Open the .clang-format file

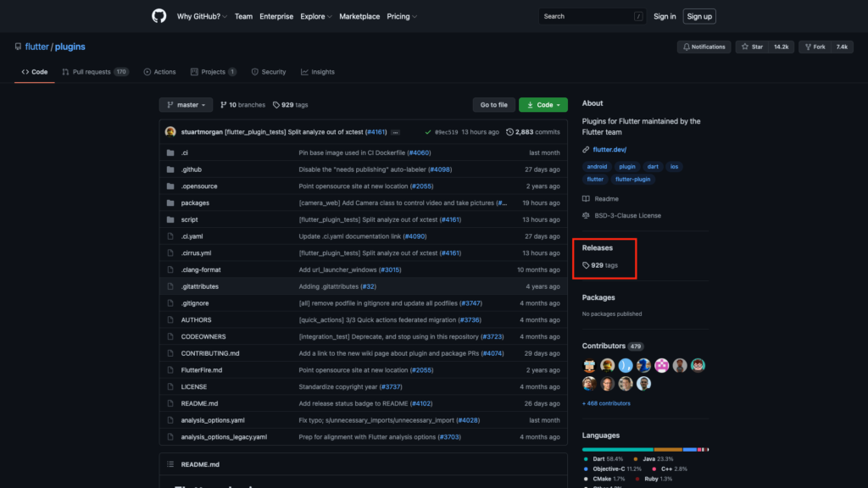click(201, 270)
